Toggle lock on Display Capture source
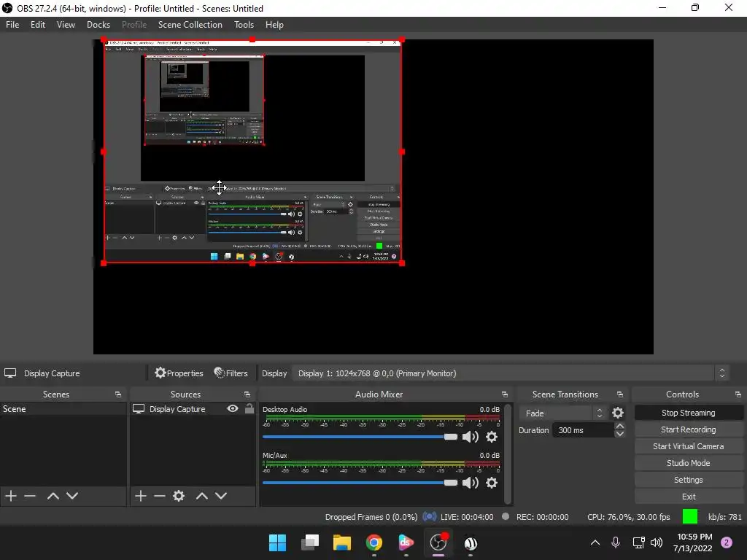The width and height of the screenshot is (747, 560). pos(249,408)
